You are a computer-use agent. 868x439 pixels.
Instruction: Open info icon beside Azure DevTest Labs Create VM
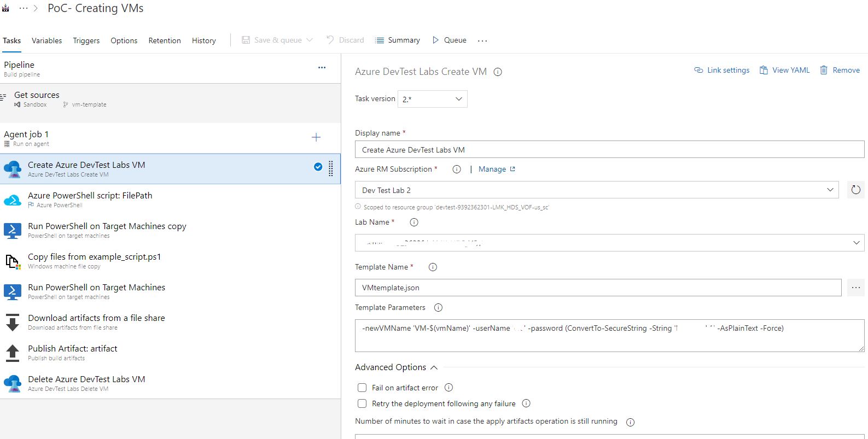(x=498, y=72)
